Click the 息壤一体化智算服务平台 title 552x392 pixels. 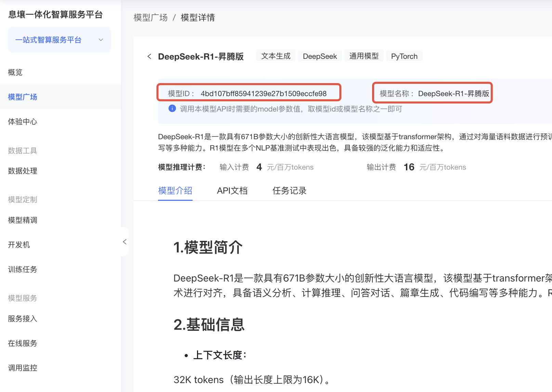55,14
